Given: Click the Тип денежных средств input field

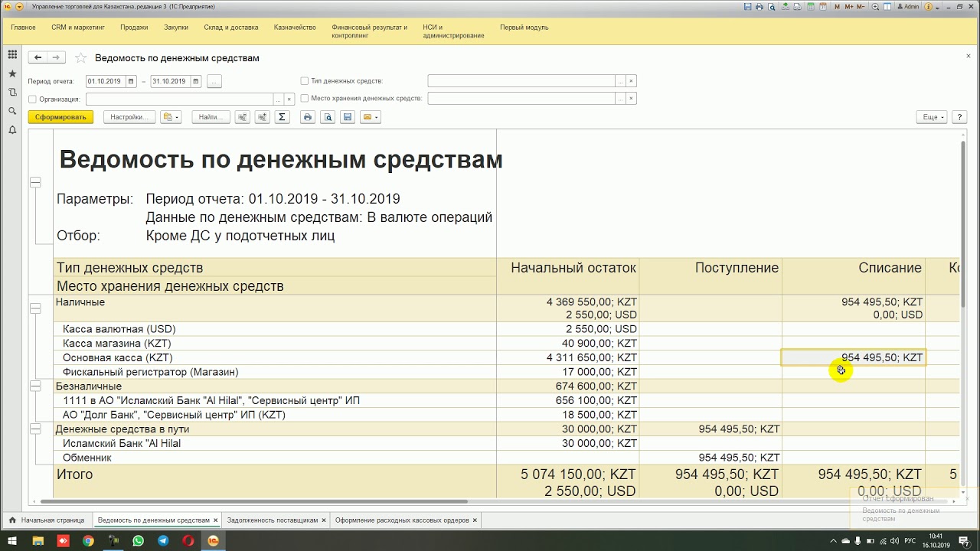Looking at the screenshot, I should click(x=521, y=81).
